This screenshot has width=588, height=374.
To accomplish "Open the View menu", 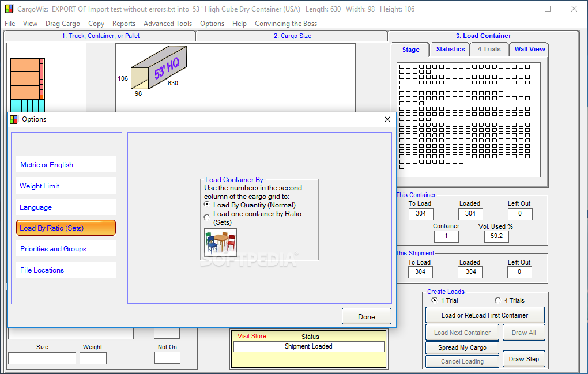I will click(x=30, y=24).
